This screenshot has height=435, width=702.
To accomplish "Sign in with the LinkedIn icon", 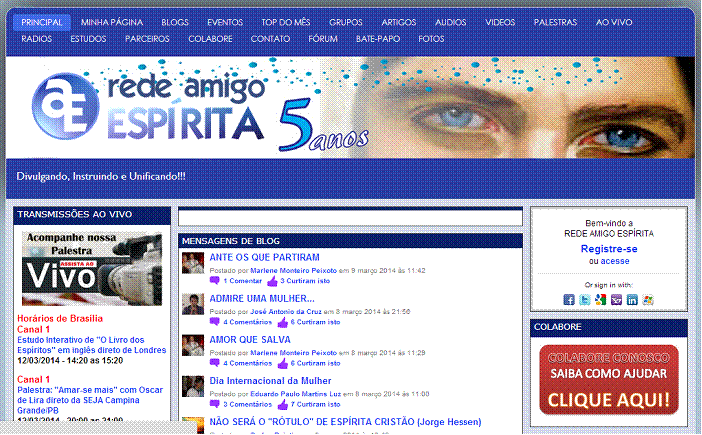I will click(x=632, y=299).
